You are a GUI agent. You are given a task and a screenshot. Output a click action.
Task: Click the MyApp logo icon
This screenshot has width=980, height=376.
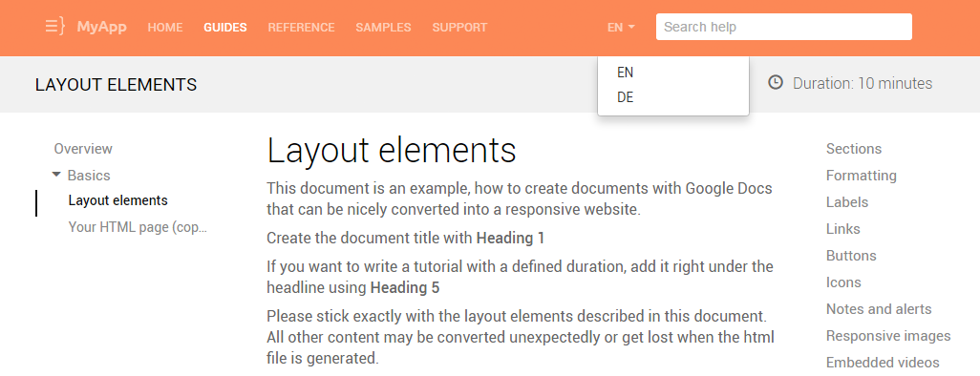54,27
